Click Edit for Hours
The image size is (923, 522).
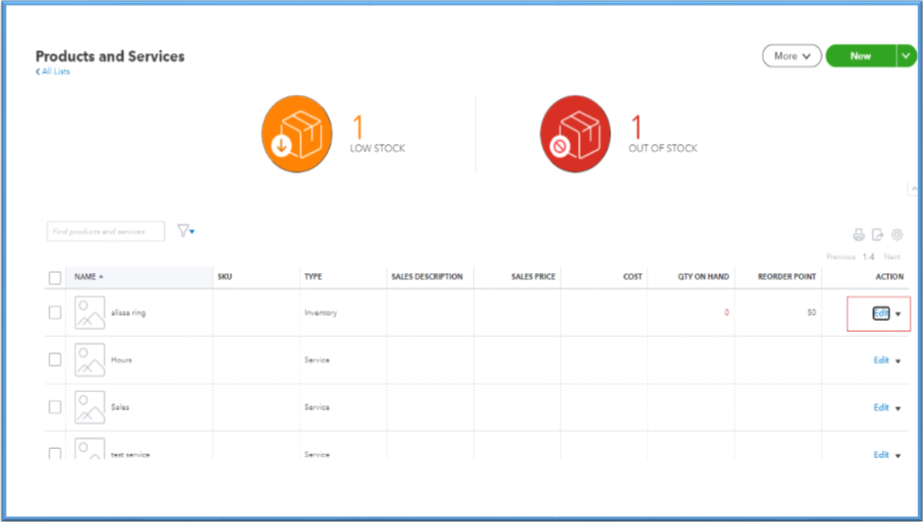point(881,360)
